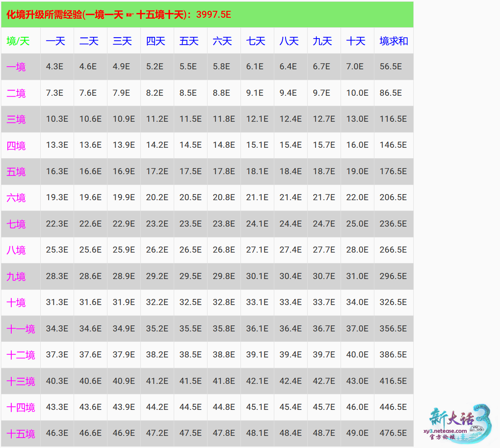Click the 十四境 row label
Viewport: 500px width, 448px height.
pyautogui.click(x=21, y=407)
